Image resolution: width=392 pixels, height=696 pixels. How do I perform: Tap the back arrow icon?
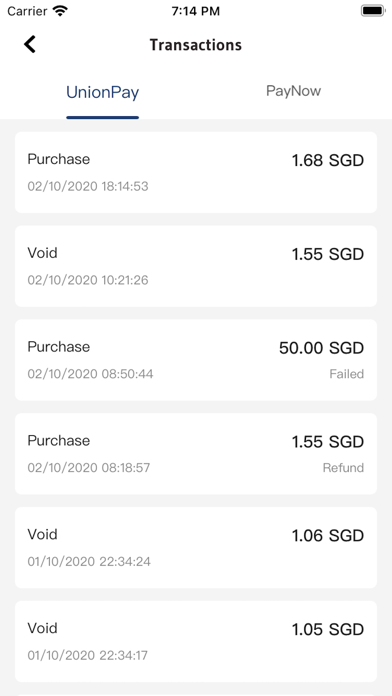pos(30,44)
